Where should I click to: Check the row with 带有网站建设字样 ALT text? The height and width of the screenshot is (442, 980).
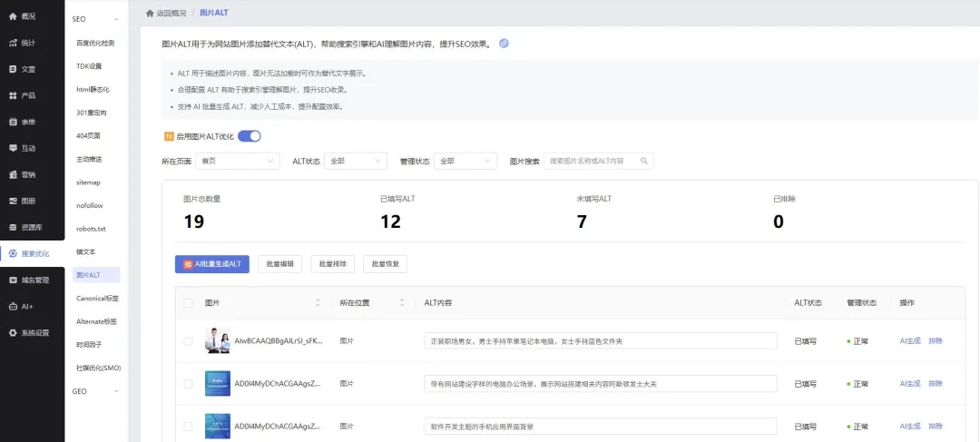(188, 384)
